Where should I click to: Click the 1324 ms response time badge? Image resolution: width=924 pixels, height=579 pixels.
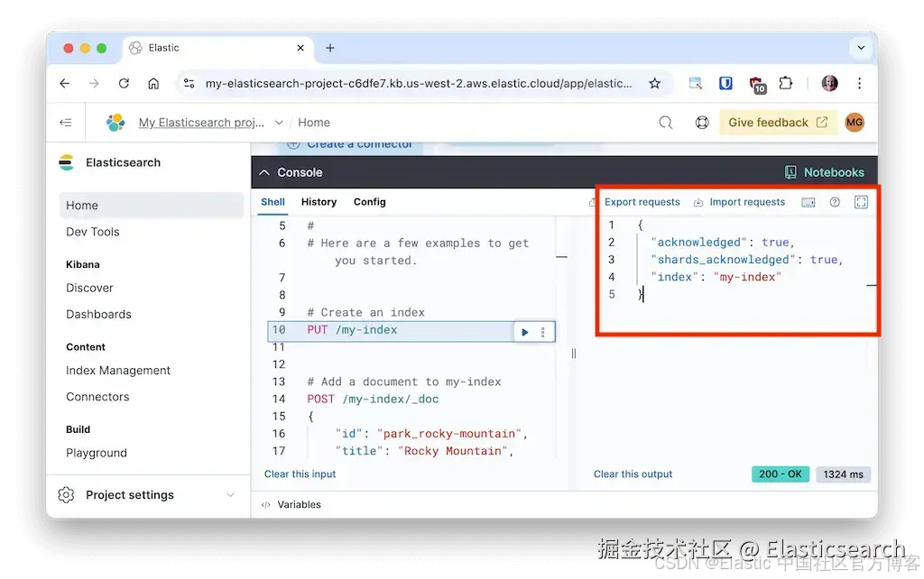pyautogui.click(x=844, y=474)
